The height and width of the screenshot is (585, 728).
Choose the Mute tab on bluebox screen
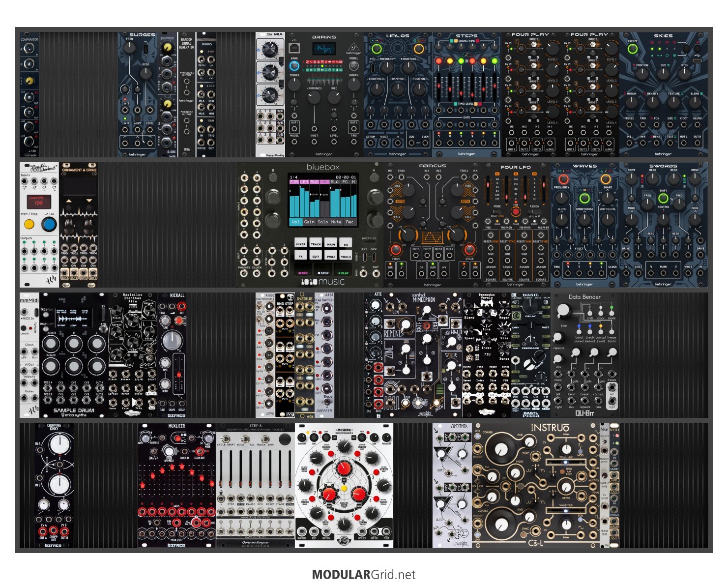[336, 222]
